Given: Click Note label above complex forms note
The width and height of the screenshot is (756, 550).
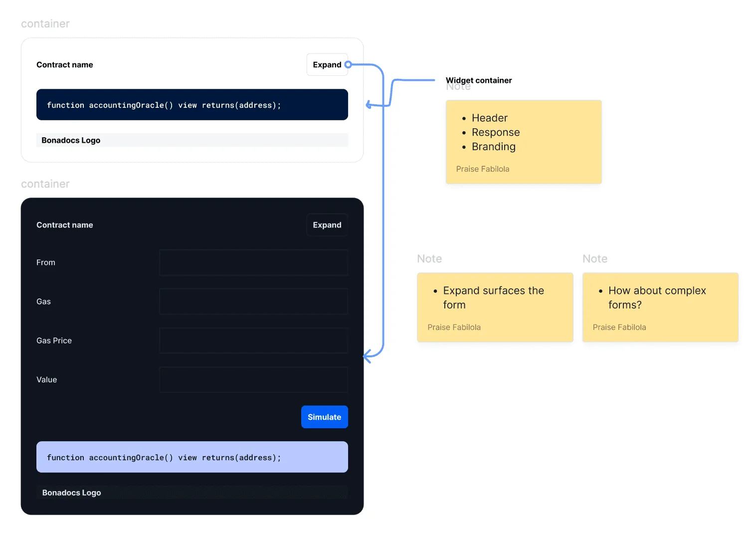Looking at the screenshot, I should (x=595, y=259).
